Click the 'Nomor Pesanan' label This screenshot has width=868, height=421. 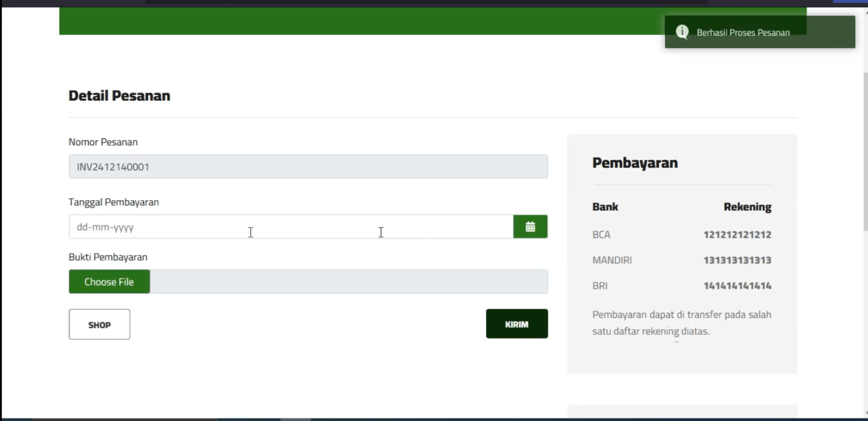pos(103,142)
